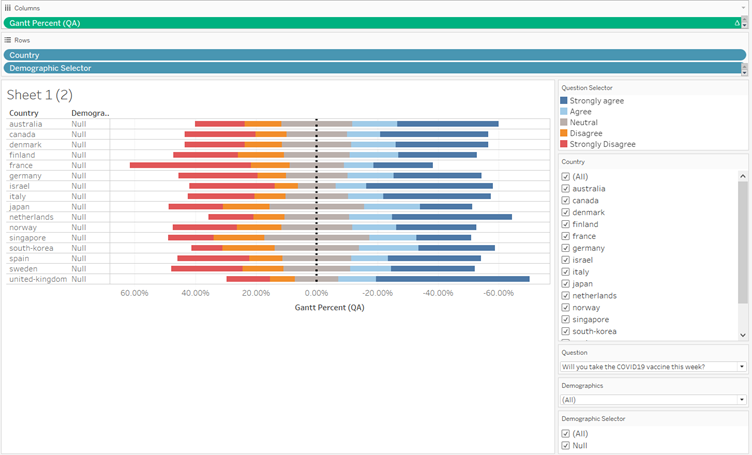The width and height of the screenshot is (752, 455).
Task: Uncheck Null in Demographic Selector filter
Action: point(566,446)
